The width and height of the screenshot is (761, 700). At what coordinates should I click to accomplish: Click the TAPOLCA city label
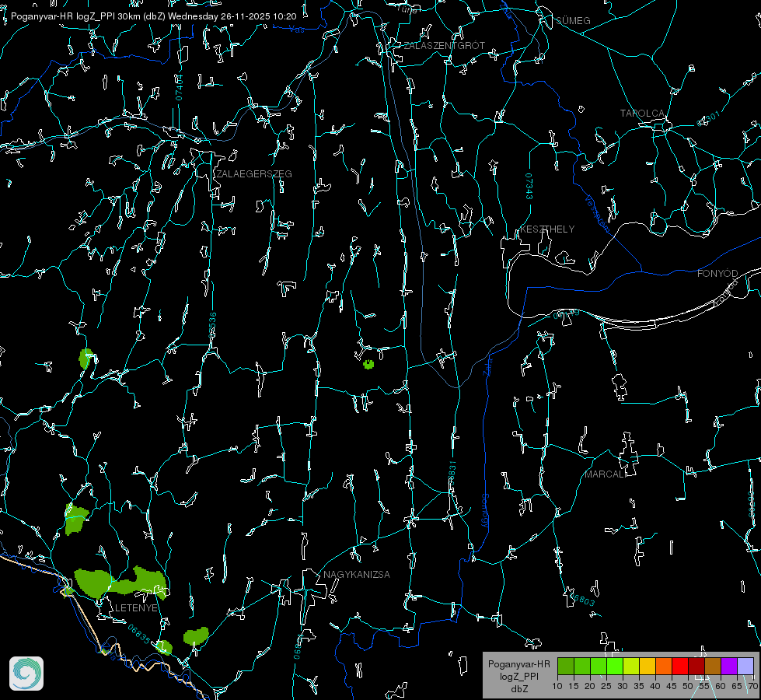coord(642,113)
